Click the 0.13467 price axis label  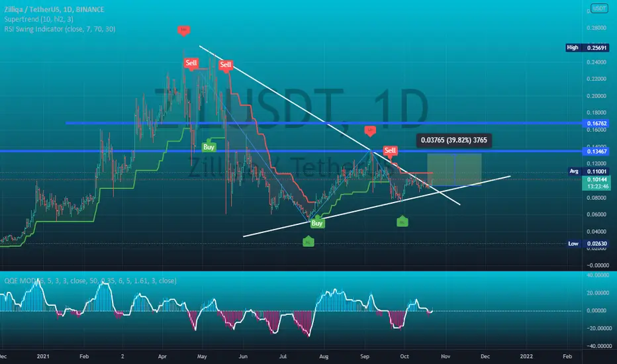597,151
